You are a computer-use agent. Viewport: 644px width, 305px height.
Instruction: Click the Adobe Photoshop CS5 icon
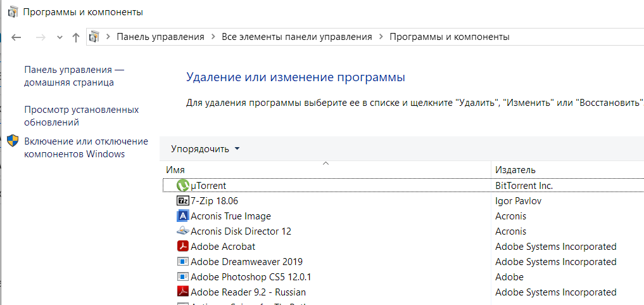tap(182, 277)
